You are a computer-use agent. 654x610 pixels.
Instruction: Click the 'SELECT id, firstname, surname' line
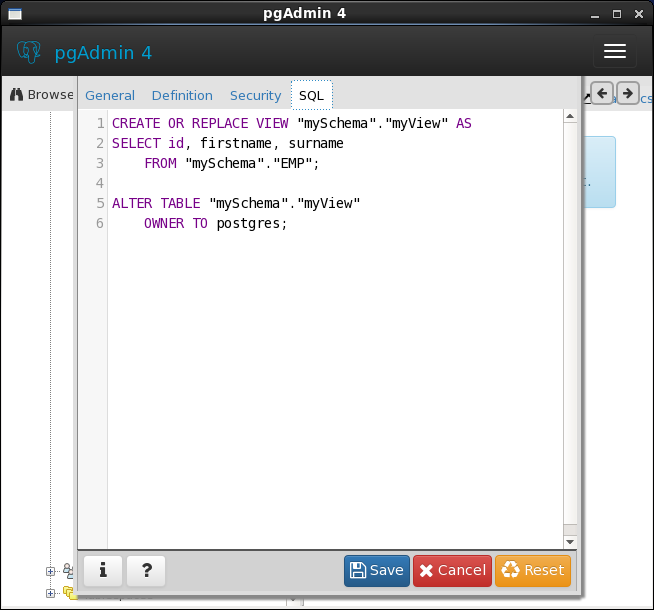[x=228, y=143]
